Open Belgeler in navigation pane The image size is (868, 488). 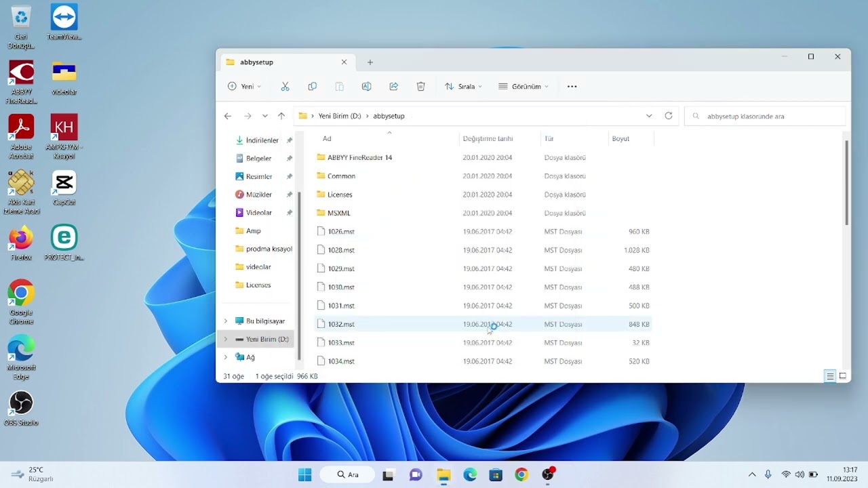[258, 159]
